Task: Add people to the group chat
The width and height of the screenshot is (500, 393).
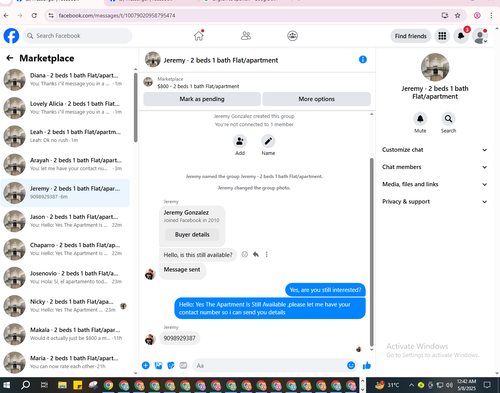Action: pyautogui.click(x=240, y=141)
